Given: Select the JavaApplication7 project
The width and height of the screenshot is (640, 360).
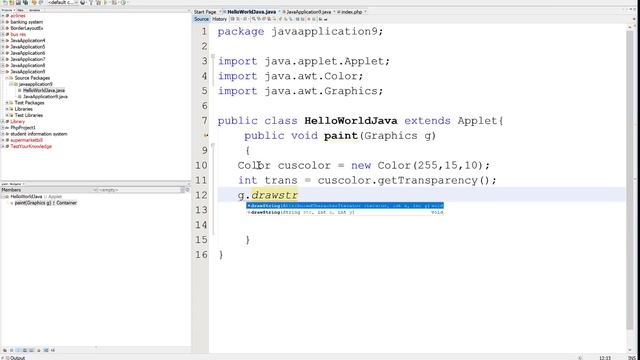Looking at the screenshot, I should (28, 59).
